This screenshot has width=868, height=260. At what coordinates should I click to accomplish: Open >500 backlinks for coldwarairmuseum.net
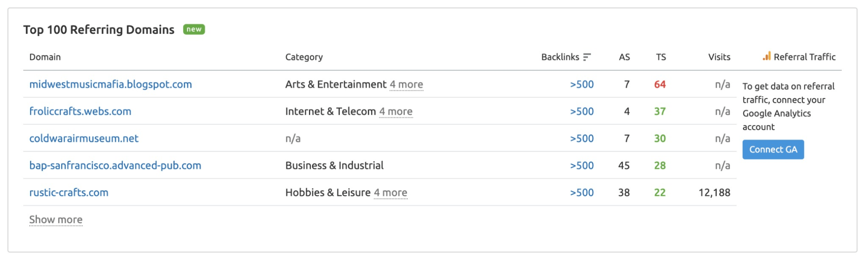point(582,138)
